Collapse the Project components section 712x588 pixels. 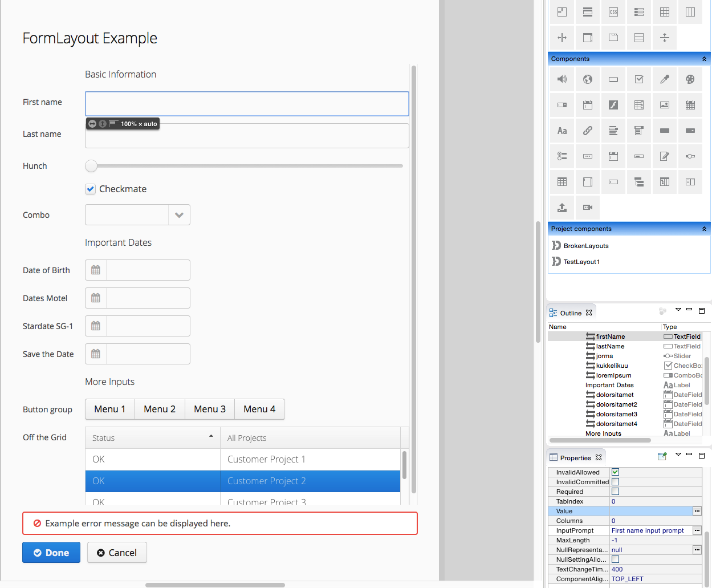click(704, 228)
